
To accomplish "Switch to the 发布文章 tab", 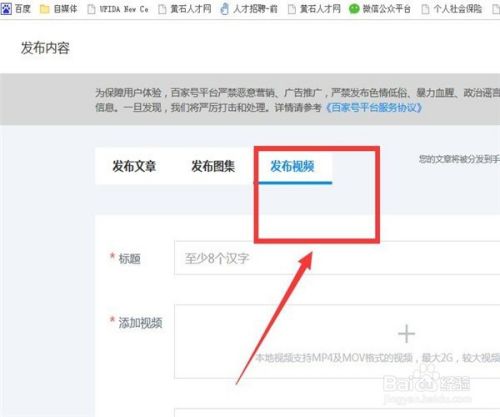I will click(x=134, y=166).
